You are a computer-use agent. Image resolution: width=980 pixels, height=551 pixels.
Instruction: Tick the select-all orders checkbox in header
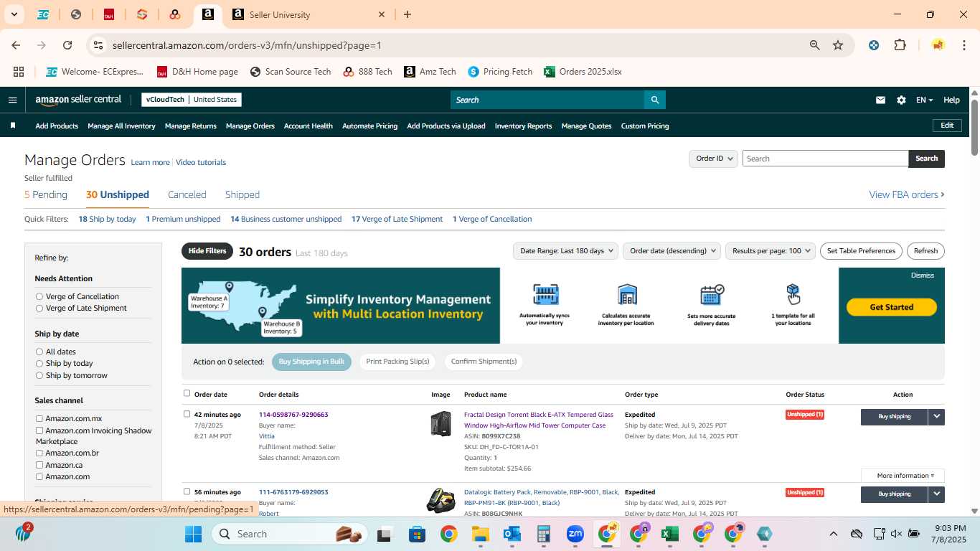click(187, 393)
